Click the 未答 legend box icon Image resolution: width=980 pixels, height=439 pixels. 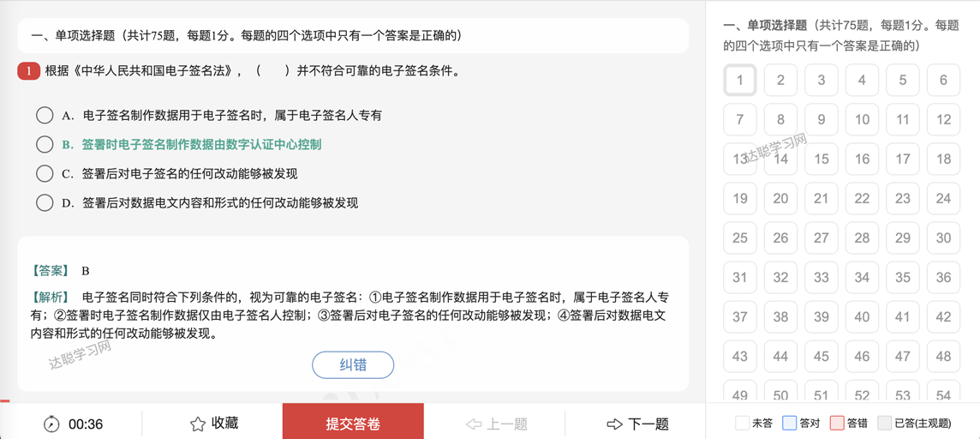tap(742, 424)
